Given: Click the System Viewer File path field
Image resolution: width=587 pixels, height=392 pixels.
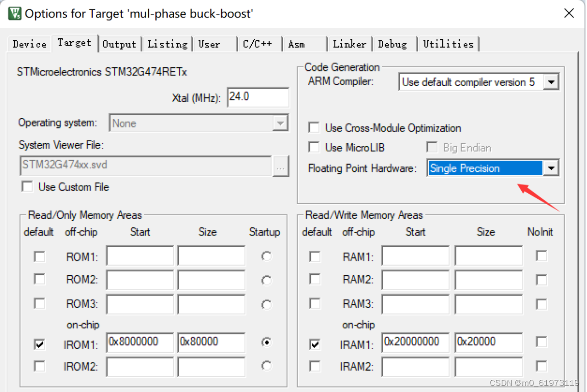Looking at the screenshot, I should click(x=146, y=166).
